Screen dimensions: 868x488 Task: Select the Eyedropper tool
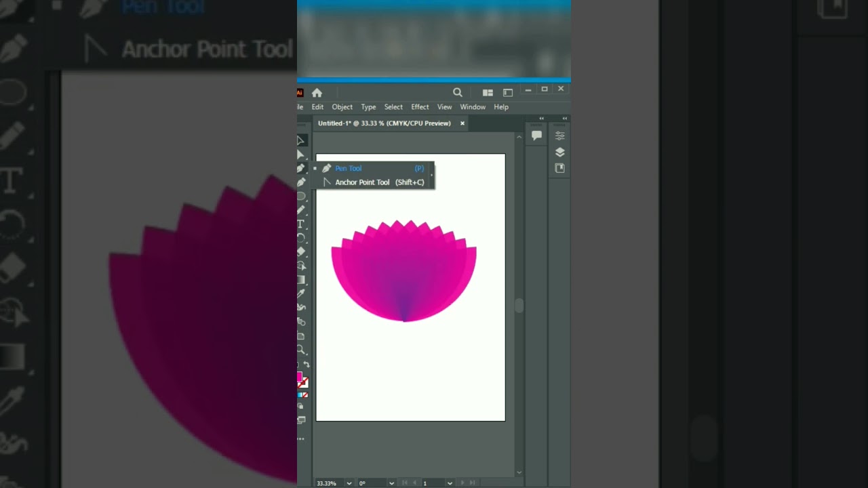click(x=301, y=293)
